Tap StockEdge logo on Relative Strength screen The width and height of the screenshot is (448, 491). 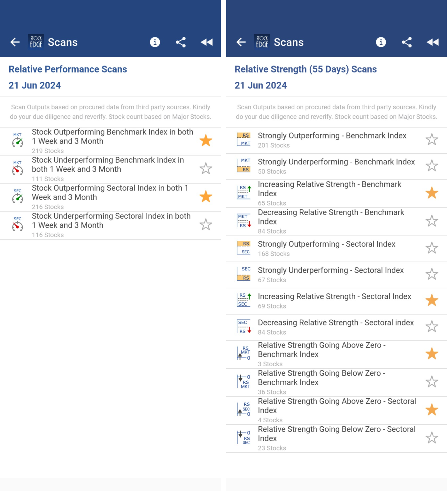coord(262,42)
